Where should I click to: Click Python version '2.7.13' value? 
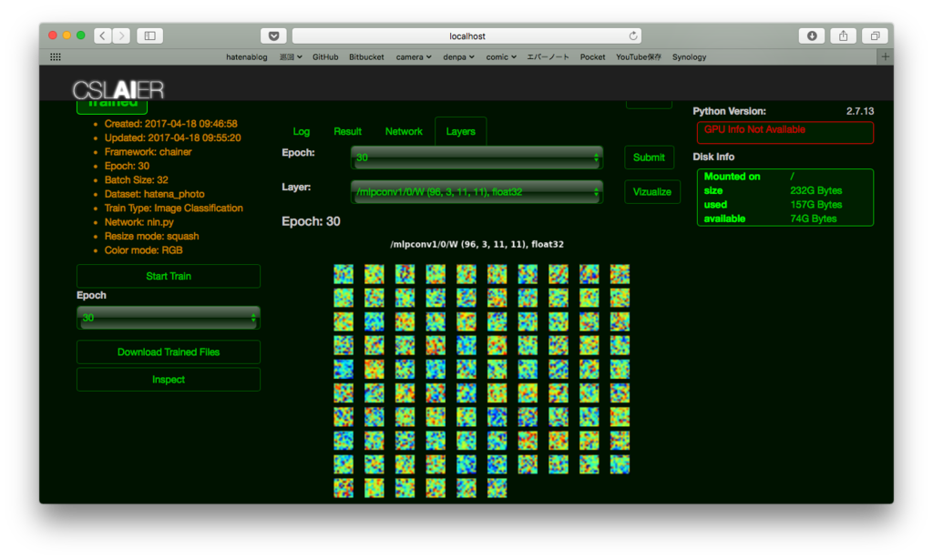coord(860,111)
